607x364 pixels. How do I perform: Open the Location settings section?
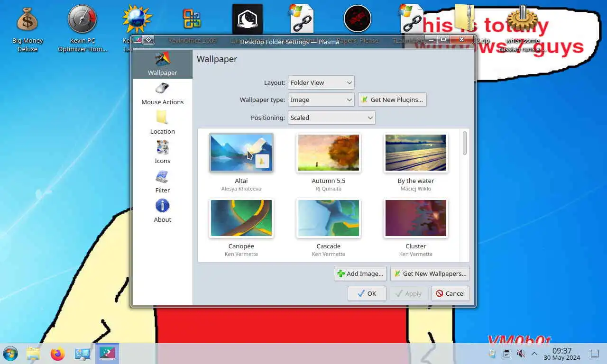click(x=162, y=123)
